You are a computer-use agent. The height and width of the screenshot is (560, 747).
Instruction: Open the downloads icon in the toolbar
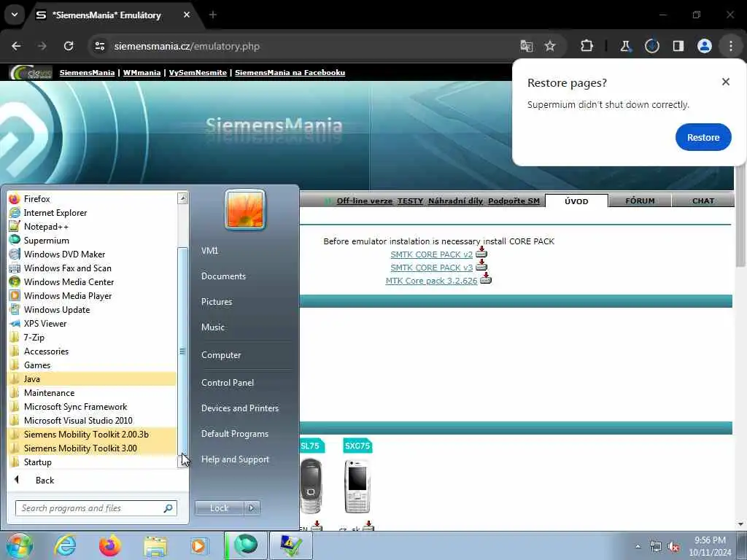651,46
